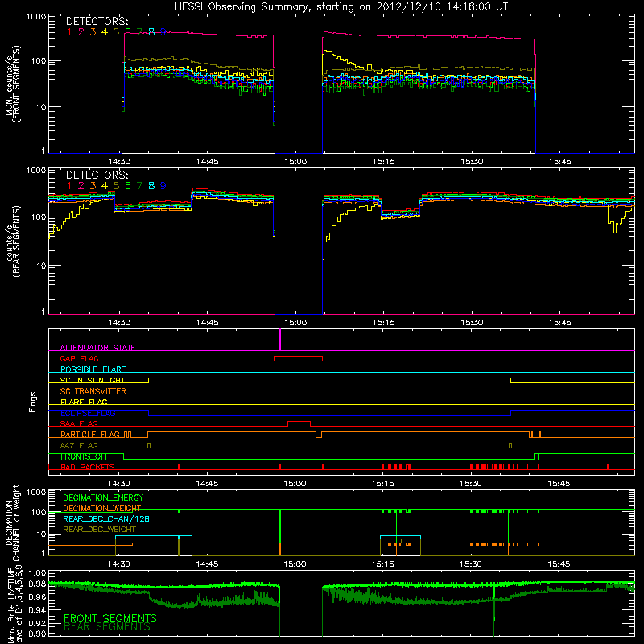Click 15:45 tick under front segments panel
The width and height of the screenshot is (644, 644).
559,162
